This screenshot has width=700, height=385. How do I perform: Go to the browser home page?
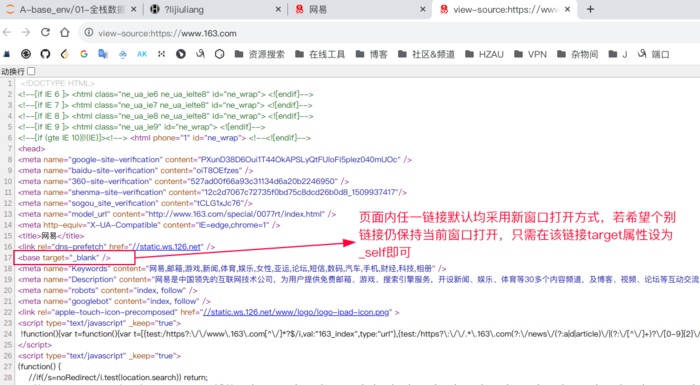pos(65,33)
